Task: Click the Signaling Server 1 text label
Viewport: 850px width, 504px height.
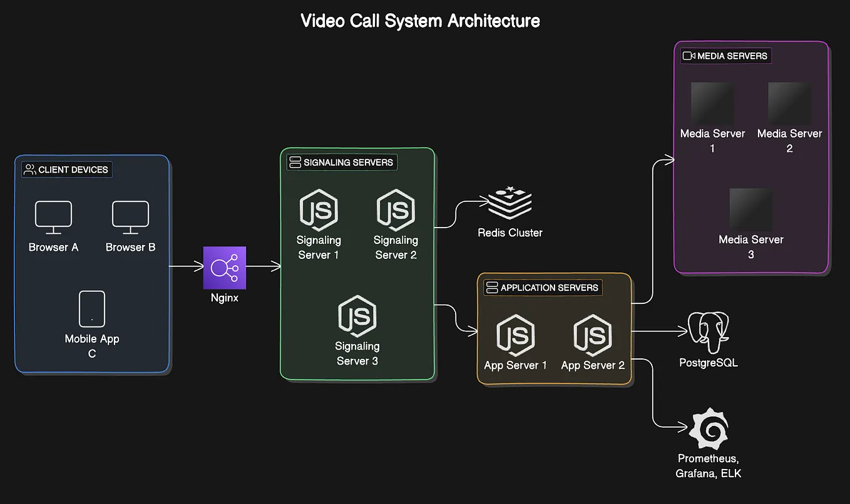Action: 319,248
